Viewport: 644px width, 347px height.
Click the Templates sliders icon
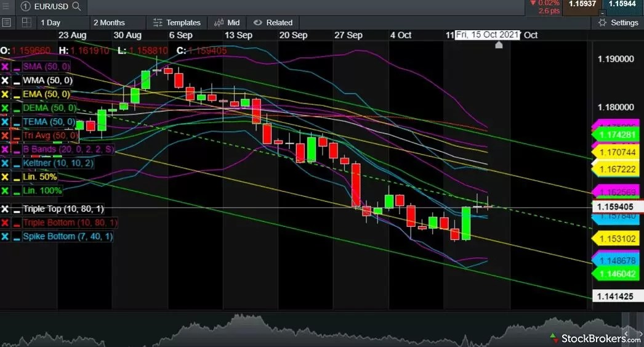[x=158, y=23]
